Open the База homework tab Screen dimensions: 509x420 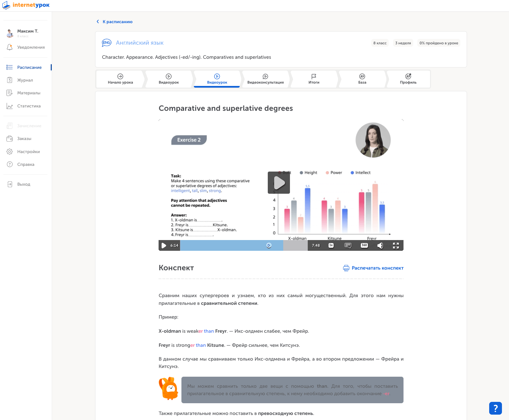coord(362,79)
